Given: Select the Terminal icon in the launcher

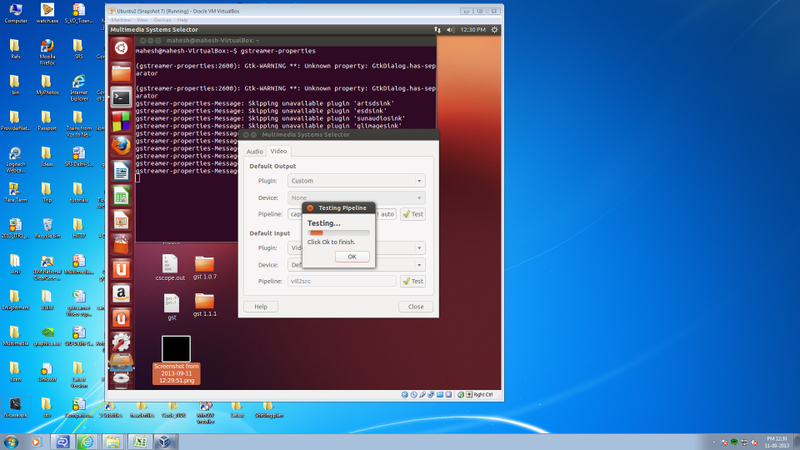Looking at the screenshot, I should pyautogui.click(x=121, y=97).
